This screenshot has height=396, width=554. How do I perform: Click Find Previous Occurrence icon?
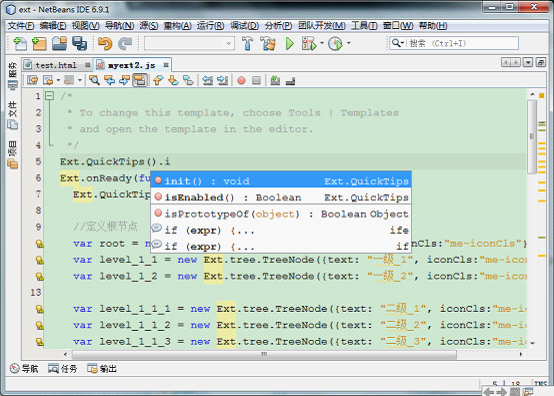click(110, 81)
